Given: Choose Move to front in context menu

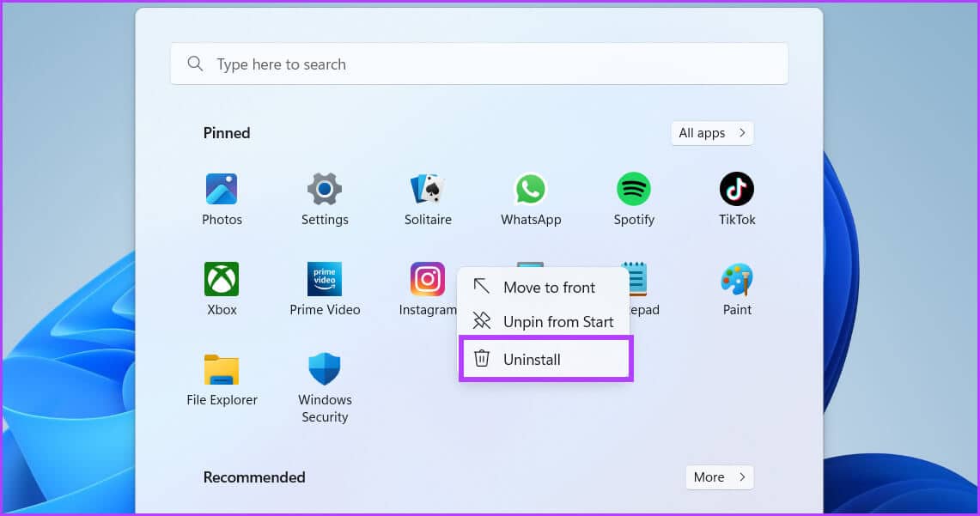Looking at the screenshot, I should [x=543, y=288].
